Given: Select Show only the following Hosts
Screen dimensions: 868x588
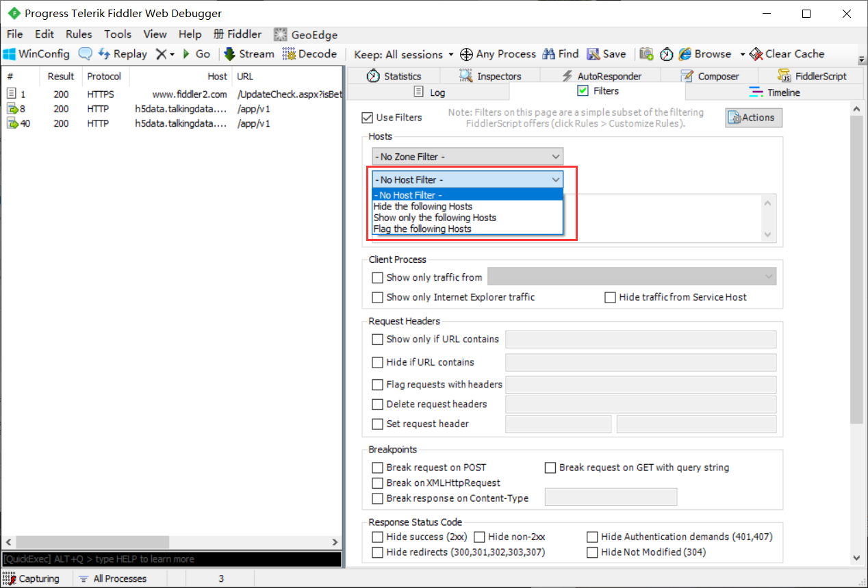Looking at the screenshot, I should pyautogui.click(x=435, y=218).
